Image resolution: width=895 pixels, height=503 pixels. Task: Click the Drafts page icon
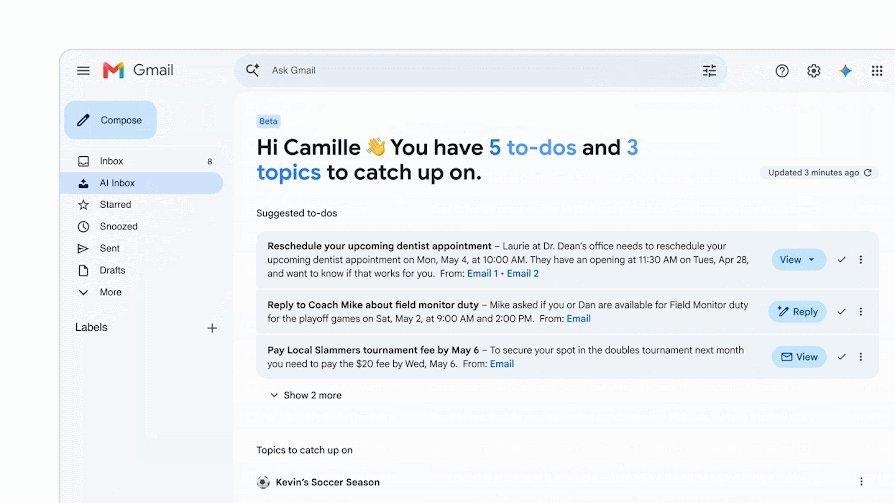83,270
